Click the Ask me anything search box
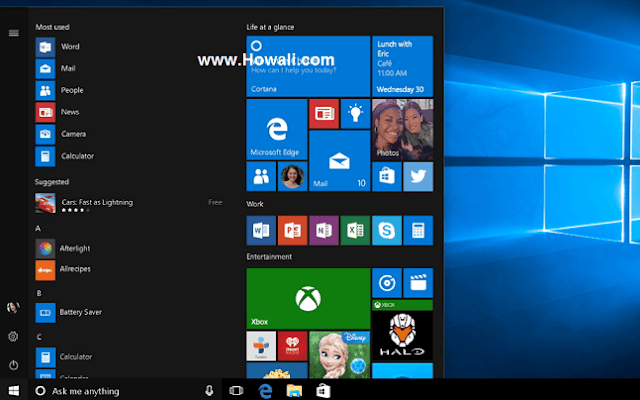 pyautogui.click(x=125, y=391)
